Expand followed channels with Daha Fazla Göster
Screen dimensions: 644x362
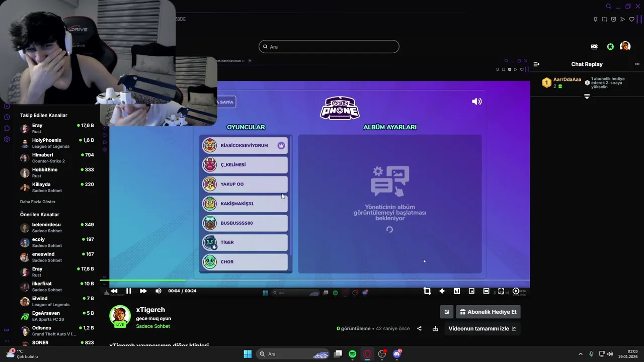coord(38,202)
